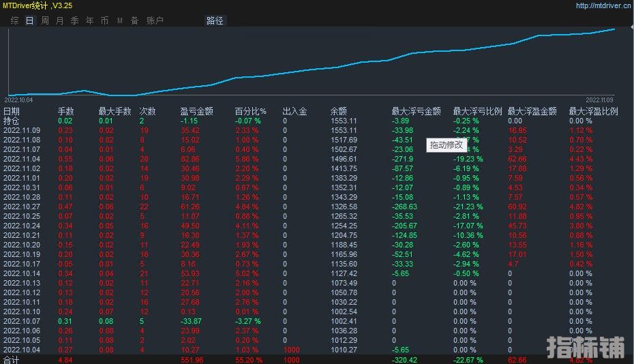Open the 周 weekly statistics tab
Image resolution: width=634 pixels, height=364 pixels.
pos(44,20)
